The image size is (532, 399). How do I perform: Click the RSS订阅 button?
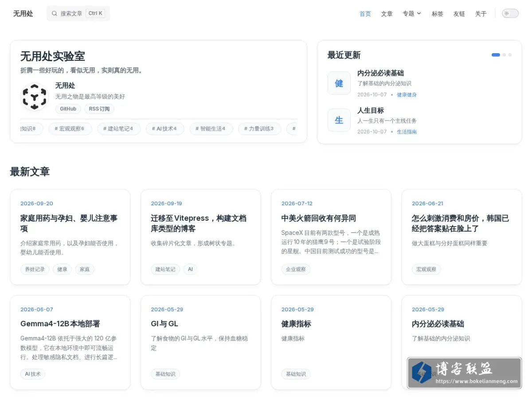click(x=99, y=109)
